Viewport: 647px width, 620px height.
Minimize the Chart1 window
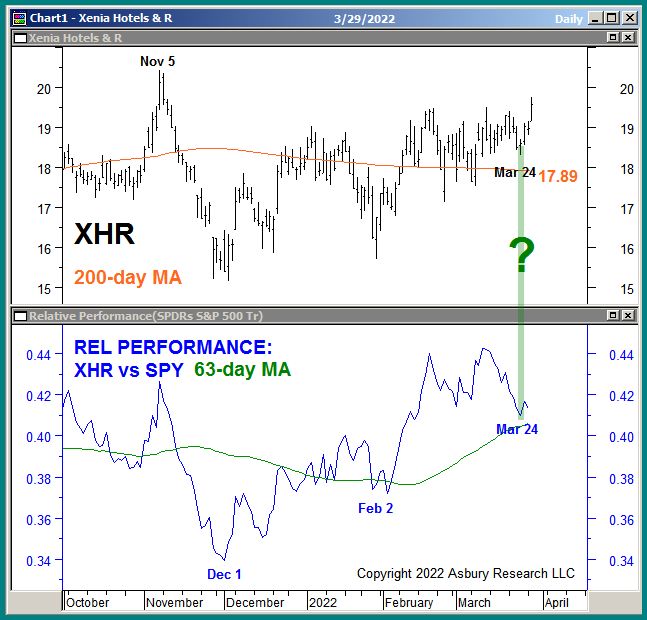pos(597,18)
